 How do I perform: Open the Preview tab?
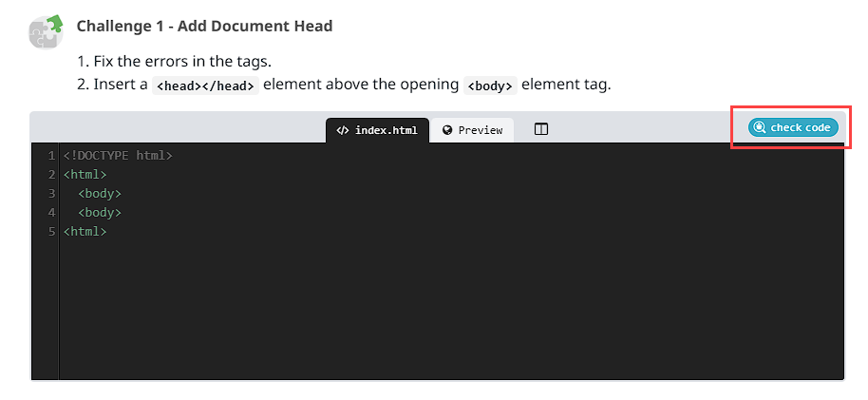(472, 130)
